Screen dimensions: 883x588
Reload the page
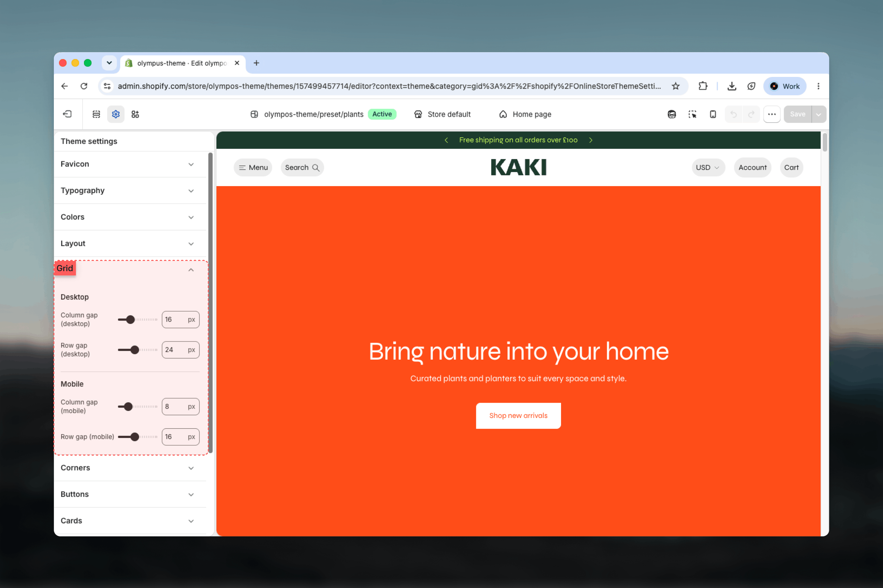coord(84,86)
